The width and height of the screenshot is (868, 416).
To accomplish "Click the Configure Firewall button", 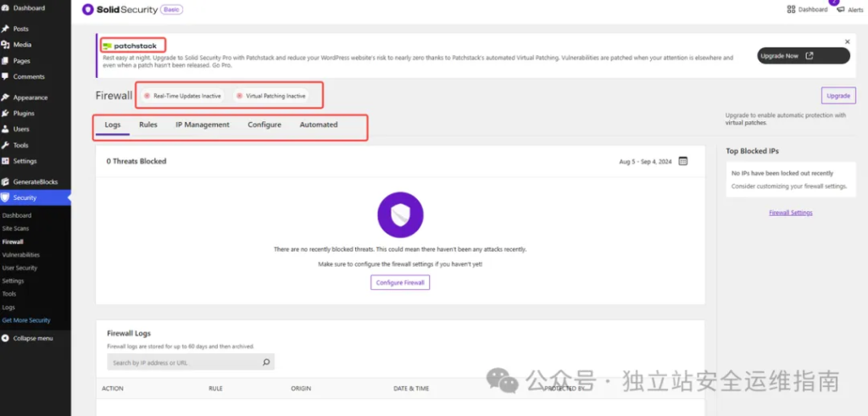I will point(400,283).
